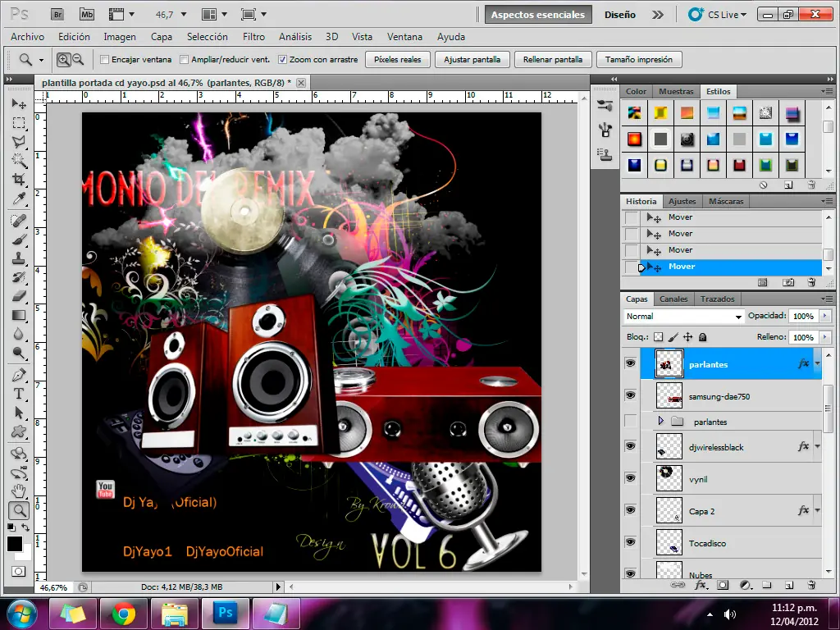Select the Eyedropper tool
Viewport: 840px width, 630px height.
(19, 199)
